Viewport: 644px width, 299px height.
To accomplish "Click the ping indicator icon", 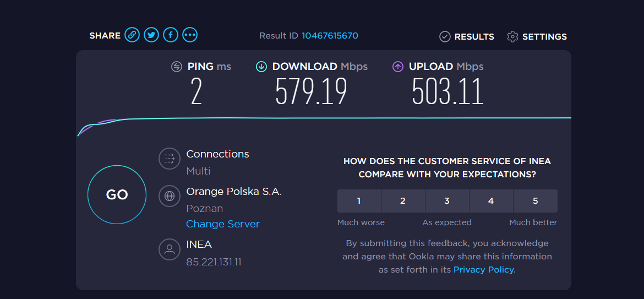I will pos(177,67).
